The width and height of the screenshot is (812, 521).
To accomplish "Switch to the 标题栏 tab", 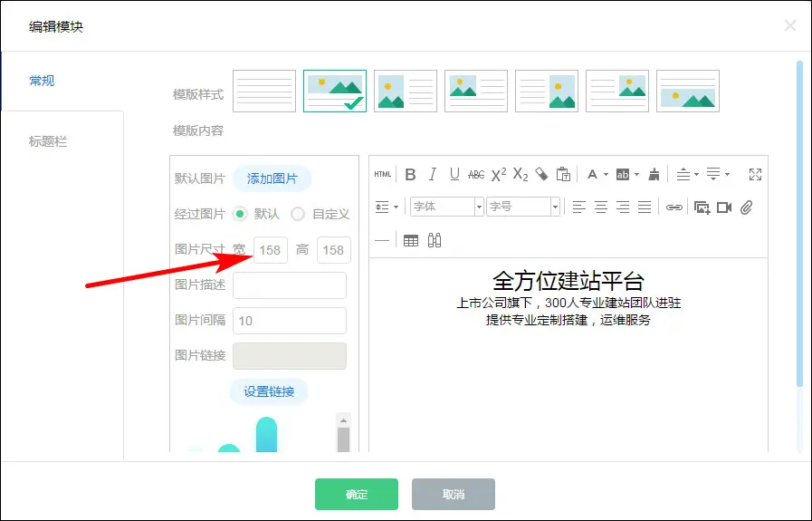I will click(x=48, y=141).
